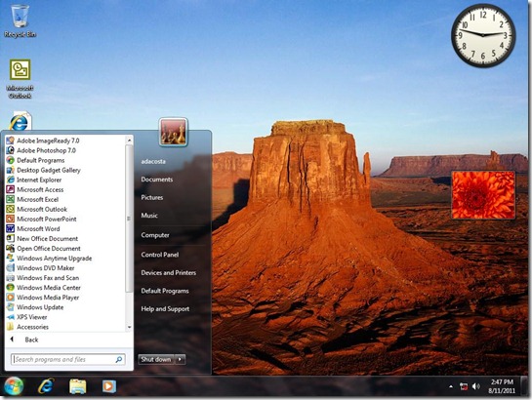Open the Recycle Bin desktop icon

pyautogui.click(x=20, y=20)
